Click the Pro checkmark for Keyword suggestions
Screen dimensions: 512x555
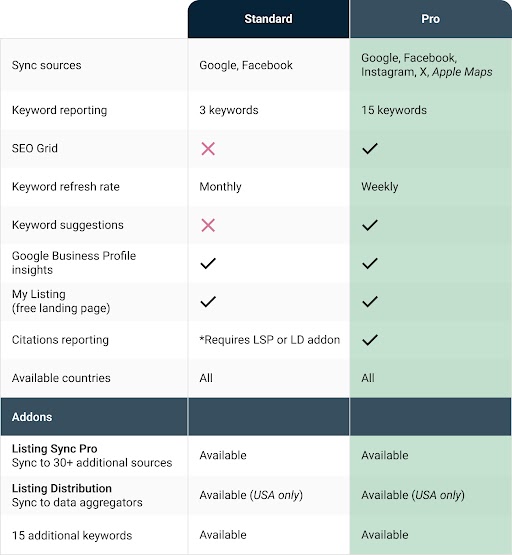point(370,225)
